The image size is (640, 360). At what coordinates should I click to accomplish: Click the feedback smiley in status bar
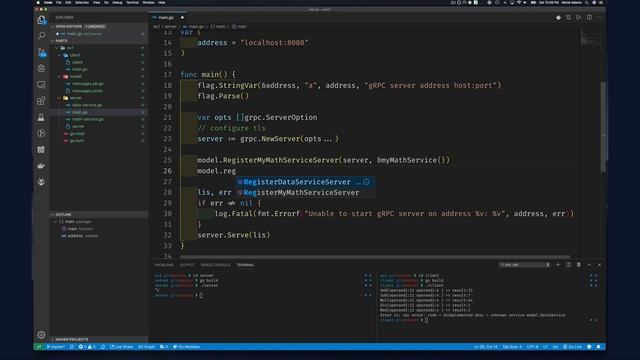(589, 347)
